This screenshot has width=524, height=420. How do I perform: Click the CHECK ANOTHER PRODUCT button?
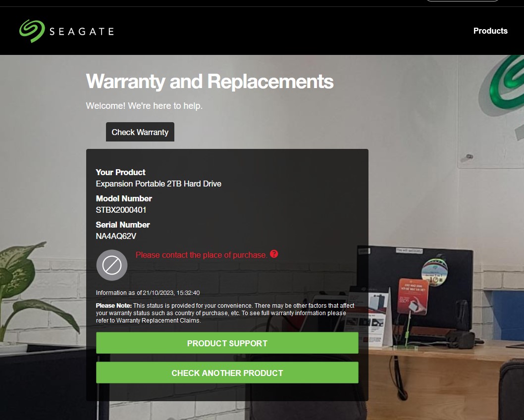click(x=227, y=373)
